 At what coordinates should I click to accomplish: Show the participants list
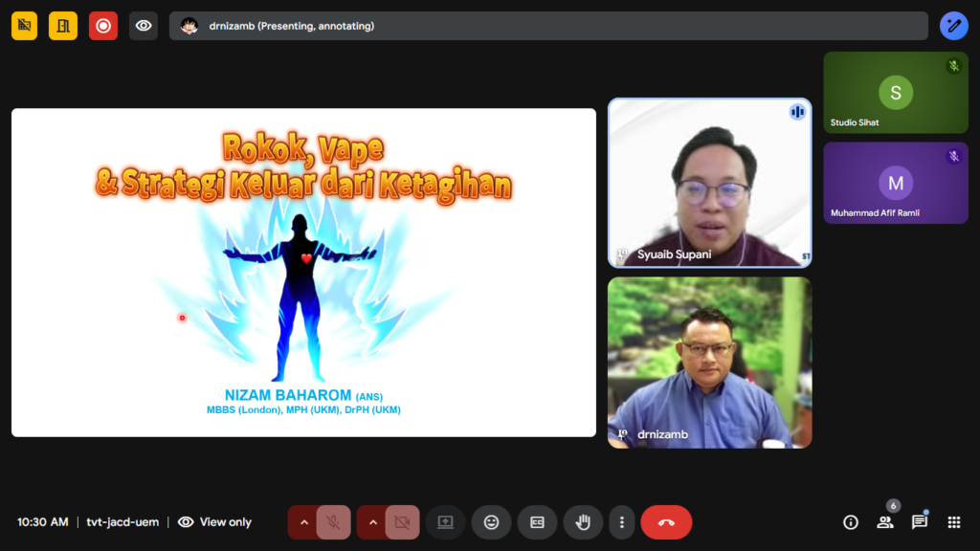click(x=885, y=522)
